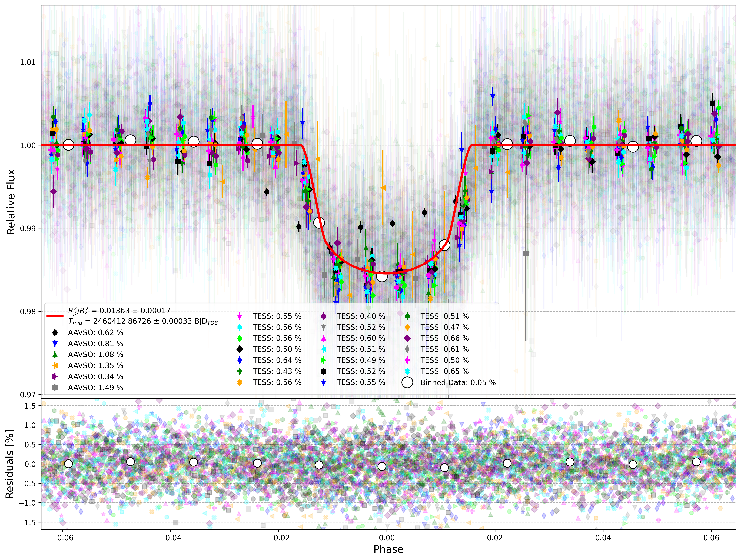Select the legend text TESS: 0.64 %

coord(277,360)
